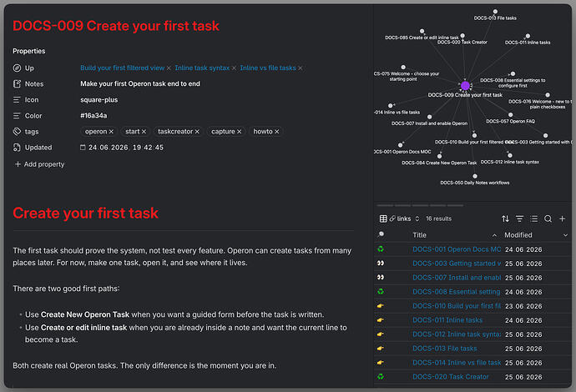Open the Inline task syntax link
Screen dimensions: 576x392
click(x=202, y=68)
